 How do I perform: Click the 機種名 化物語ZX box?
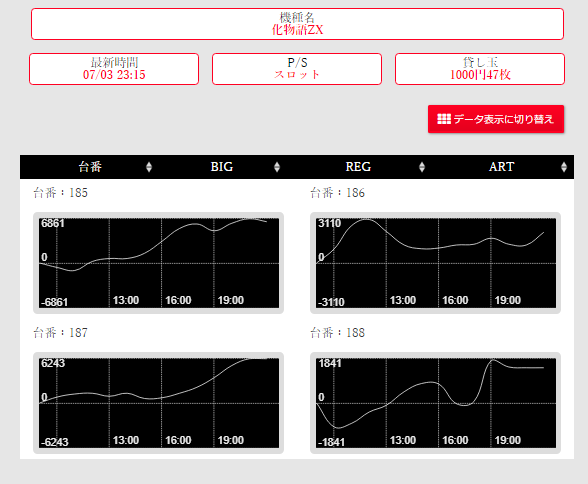click(297, 24)
